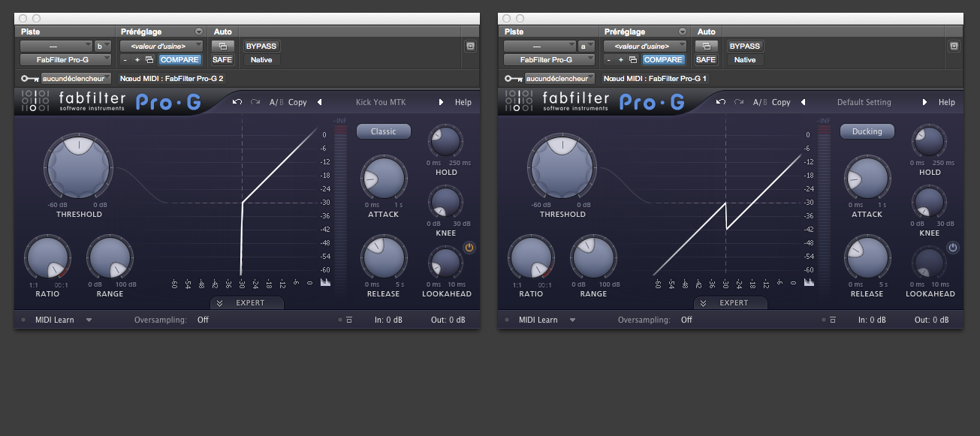Viewport: 980px width, 436px height.
Task: Click the minus preset button in Pro-G 2 window
Action: 125,60
